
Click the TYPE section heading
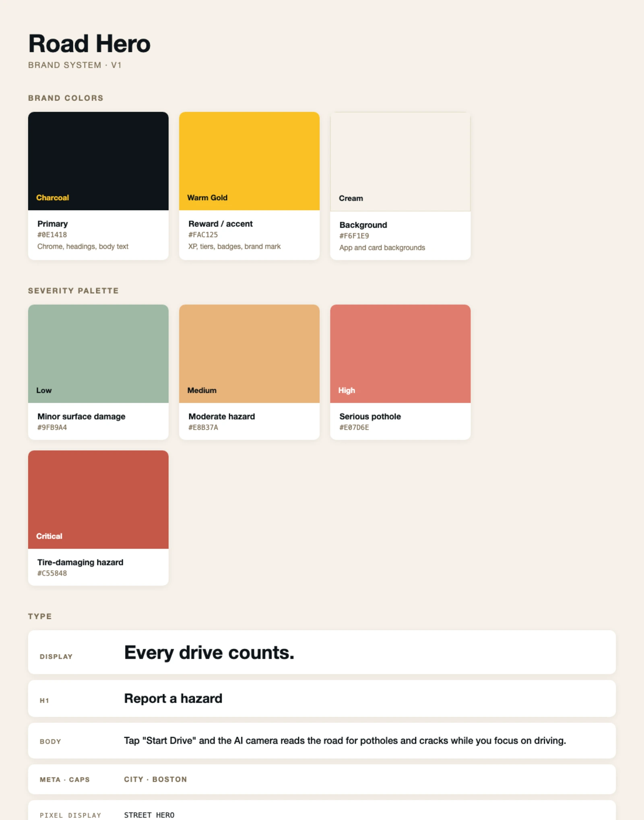pos(40,616)
